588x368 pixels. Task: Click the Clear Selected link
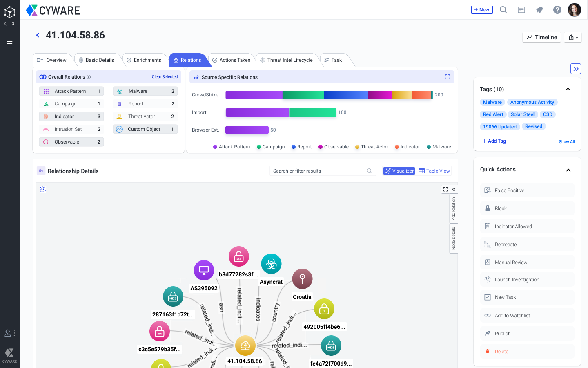point(165,77)
